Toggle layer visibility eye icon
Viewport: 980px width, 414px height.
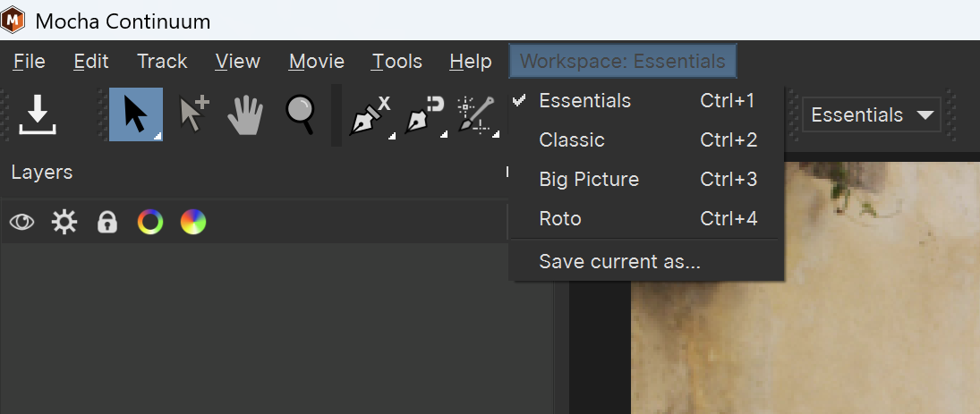click(21, 222)
